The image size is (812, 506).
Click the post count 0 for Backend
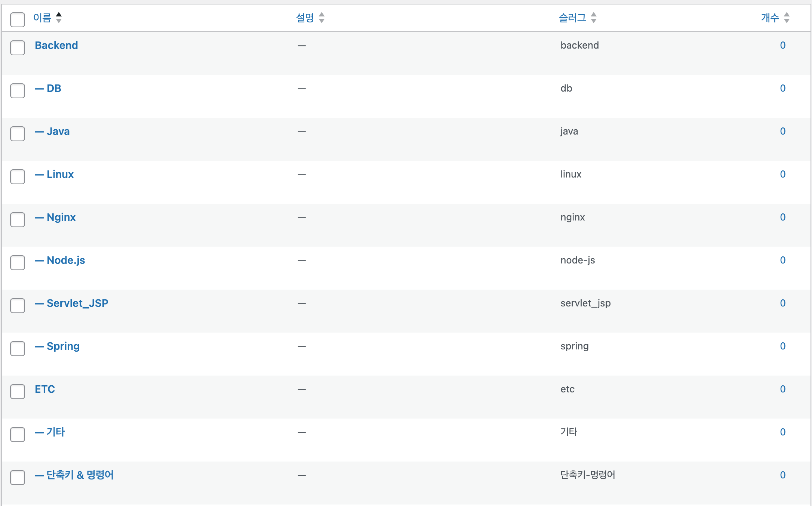783,45
